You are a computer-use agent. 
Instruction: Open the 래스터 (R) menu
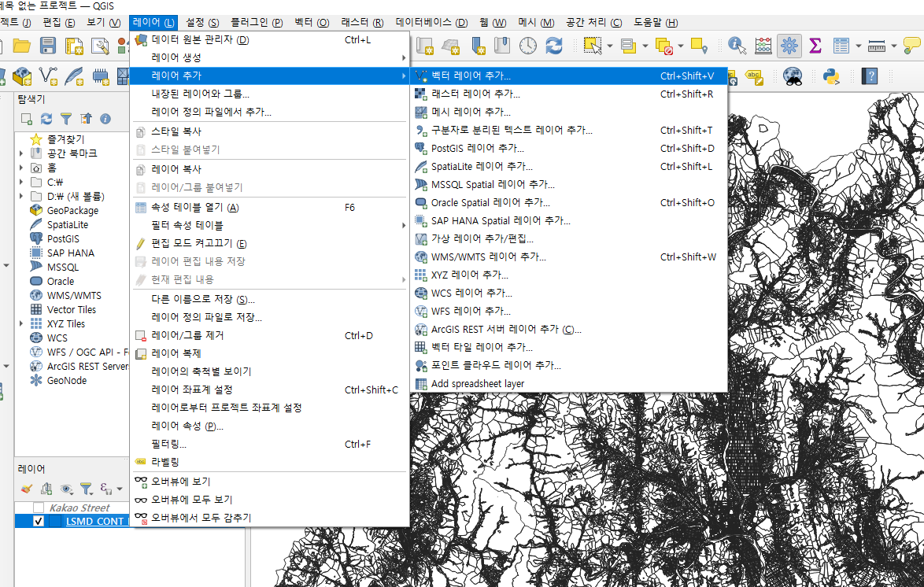coord(362,22)
